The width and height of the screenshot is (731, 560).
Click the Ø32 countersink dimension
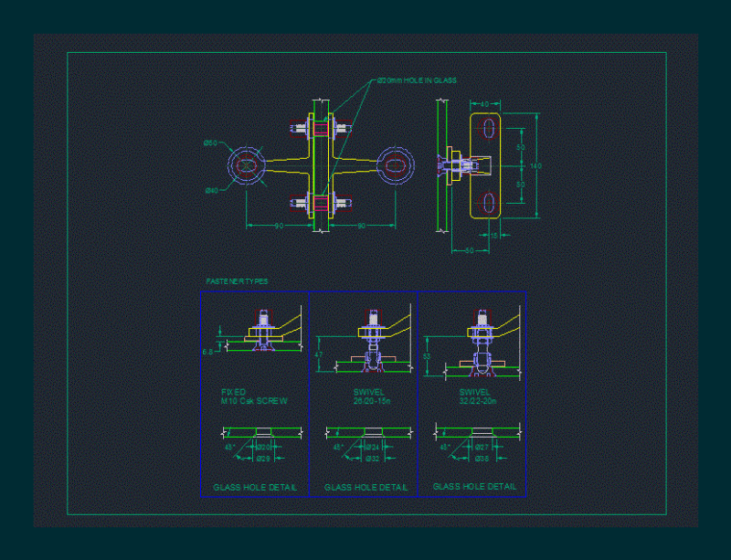[x=373, y=459]
